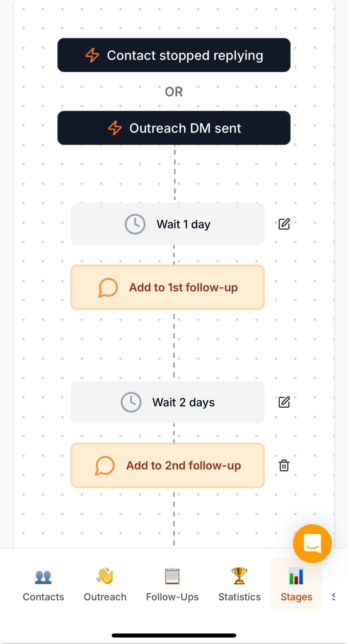This screenshot has width=348, height=644.
Task: Click the Wait 2 days block text
Action: pos(183,403)
